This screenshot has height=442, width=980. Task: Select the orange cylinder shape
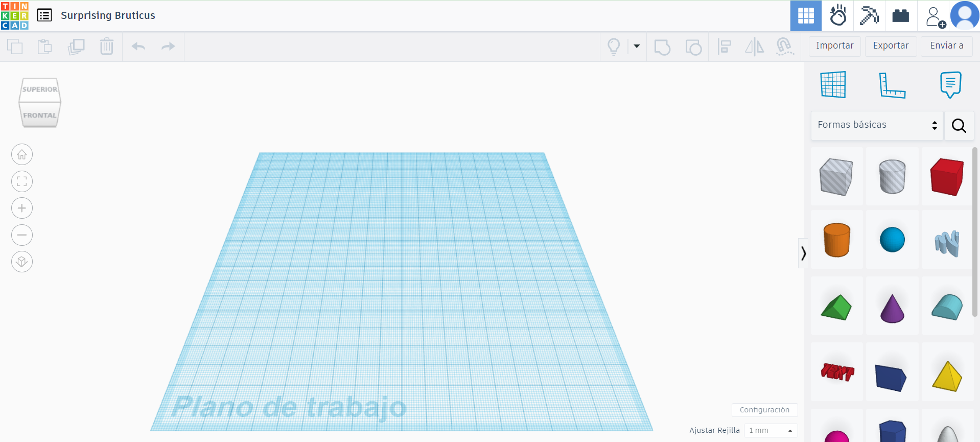coord(836,240)
